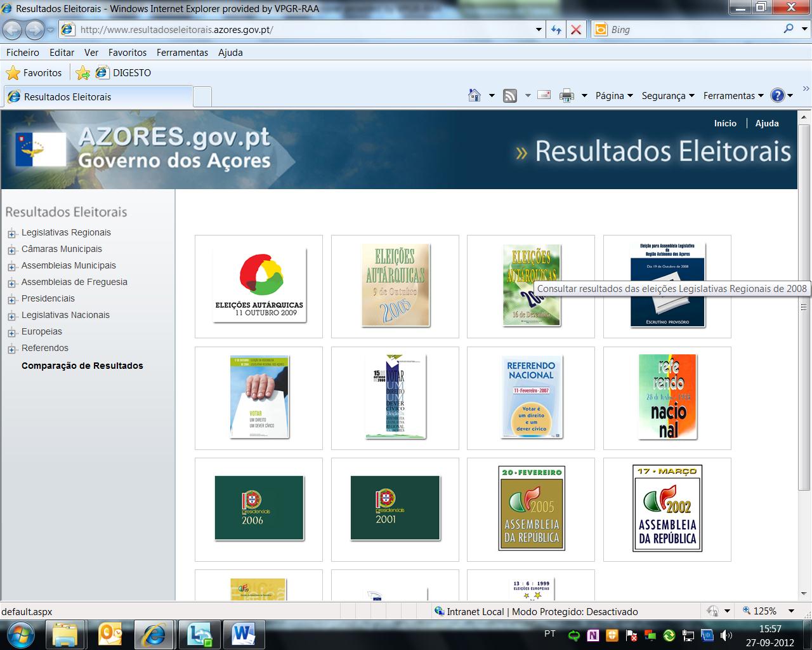Viewport: 812px width, 650px height.
Task: Open the RSS feeds icon
Action: (510, 95)
